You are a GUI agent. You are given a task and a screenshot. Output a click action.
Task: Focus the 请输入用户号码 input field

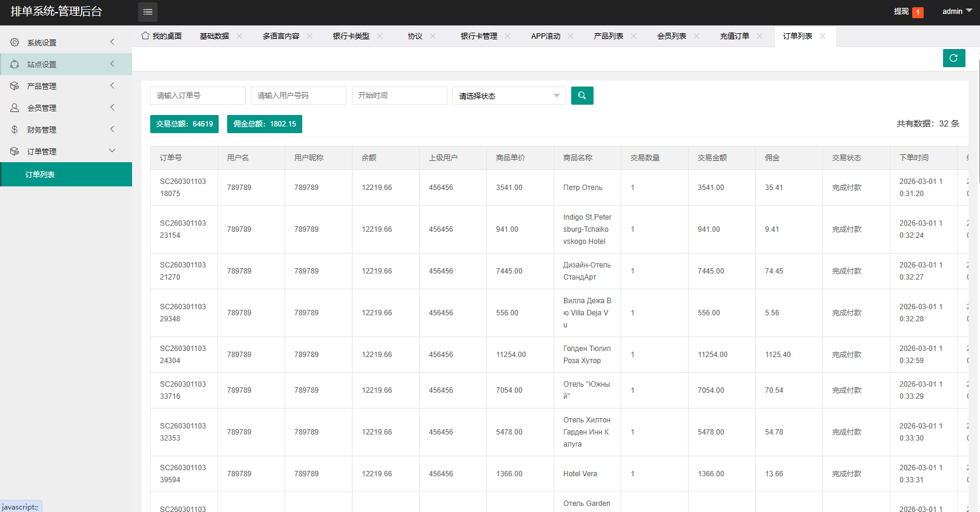tap(299, 96)
